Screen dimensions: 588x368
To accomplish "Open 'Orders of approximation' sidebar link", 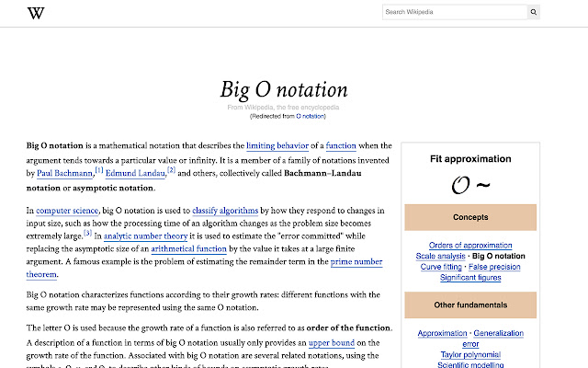I will (470, 246).
